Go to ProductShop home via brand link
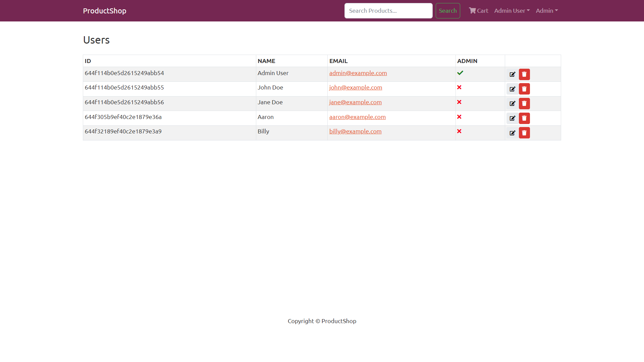 click(x=105, y=11)
